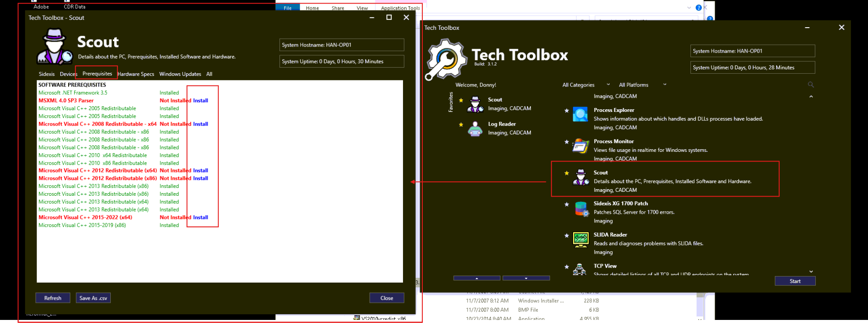Switch to the Hardware Specs tab
Viewport: 868px width, 323px height.
tap(136, 74)
